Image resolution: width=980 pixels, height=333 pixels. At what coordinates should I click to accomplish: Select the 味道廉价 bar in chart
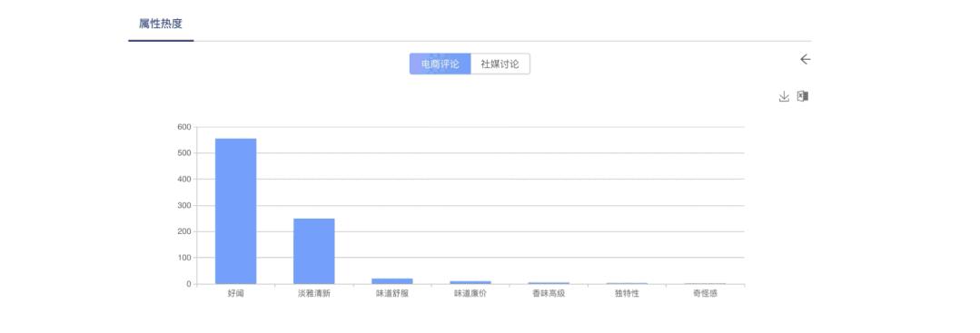pos(470,282)
